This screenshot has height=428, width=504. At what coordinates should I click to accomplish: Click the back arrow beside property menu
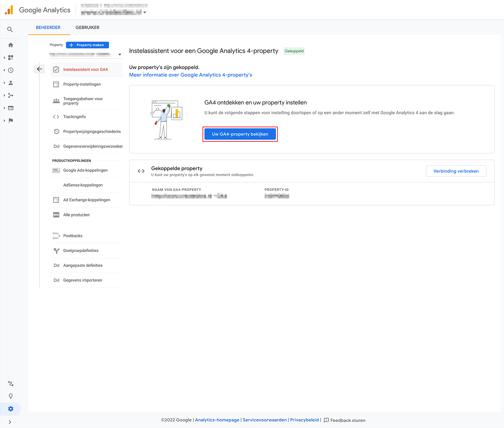(39, 69)
